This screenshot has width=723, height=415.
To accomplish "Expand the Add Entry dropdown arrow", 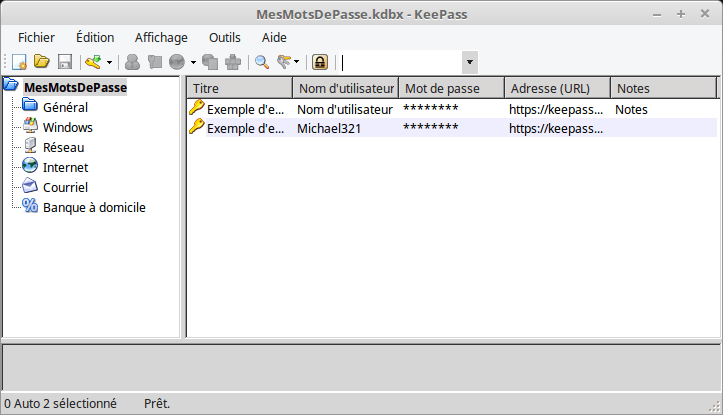I will pos(109,62).
